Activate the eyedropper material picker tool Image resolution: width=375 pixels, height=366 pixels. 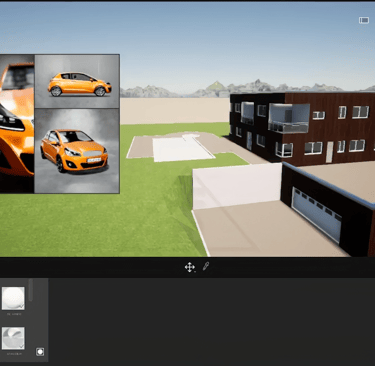point(206,266)
